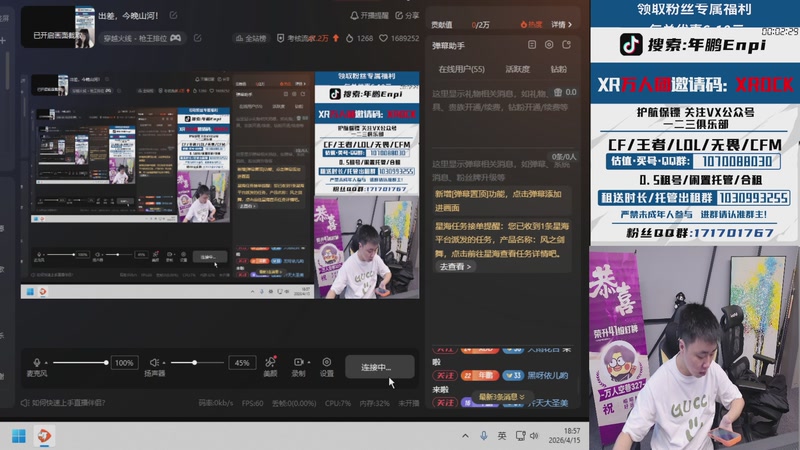This screenshot has width=800, height=450.
Task: Select the 穿越火线 game category tag
Action: tap(142, 38)
